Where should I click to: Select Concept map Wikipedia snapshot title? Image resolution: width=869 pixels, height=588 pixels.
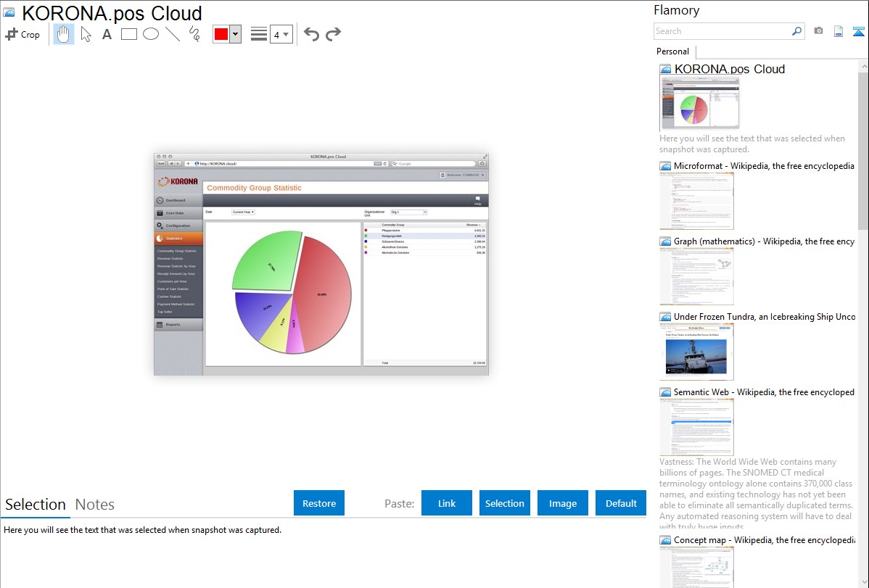tap(765, 540)
